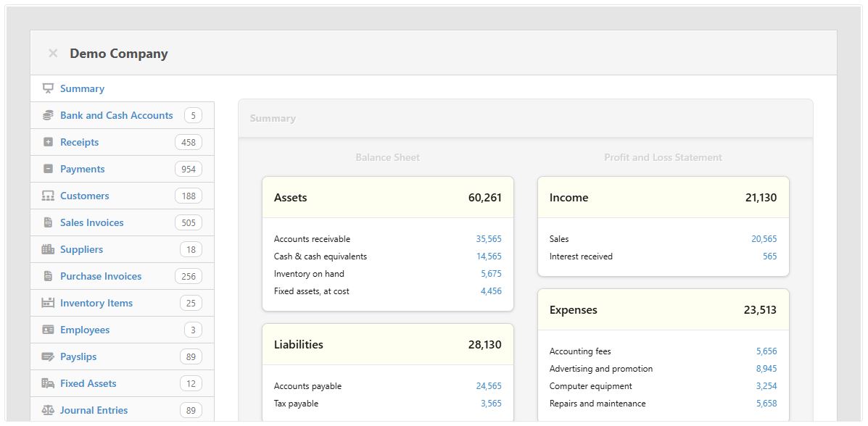The height and width of the screenshot is (426, 868).
Task: Click the Inventory Items icon
Action: pos(47,303)
